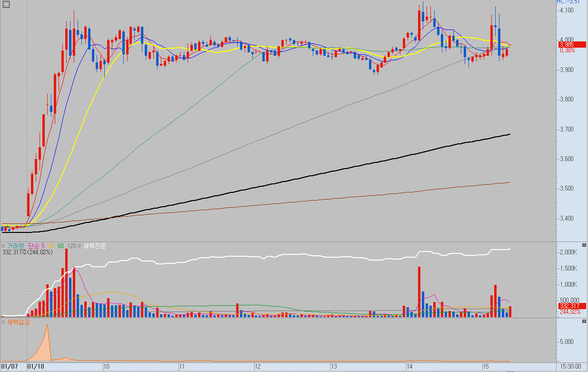Click the 01/10 date label
This screenshot has height=372, width=588.
36,367
